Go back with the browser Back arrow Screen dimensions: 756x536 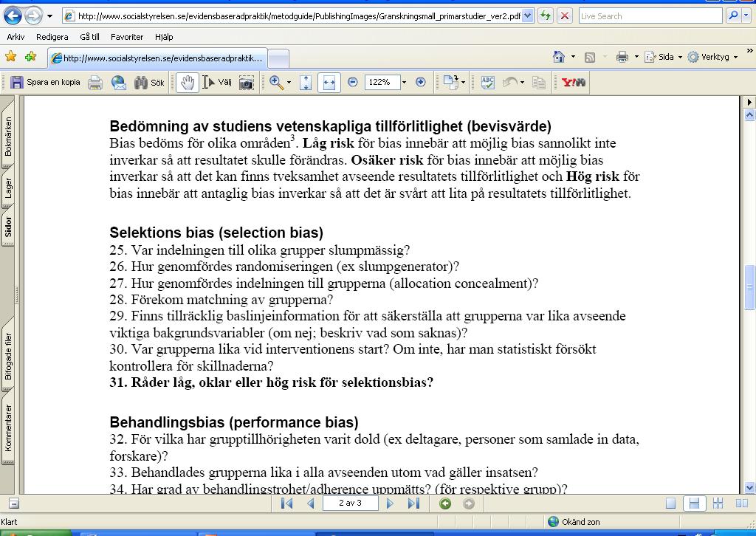[13, 16]
